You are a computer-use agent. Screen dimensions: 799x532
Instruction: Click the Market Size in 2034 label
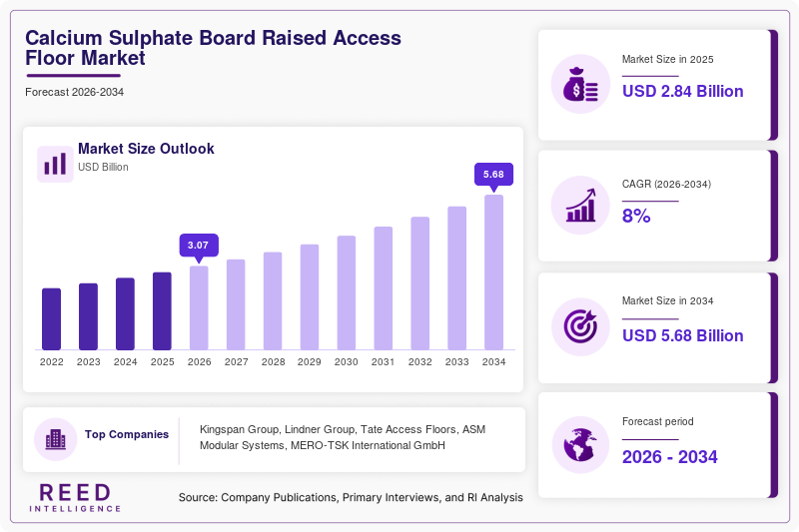[x=667, y=300]
